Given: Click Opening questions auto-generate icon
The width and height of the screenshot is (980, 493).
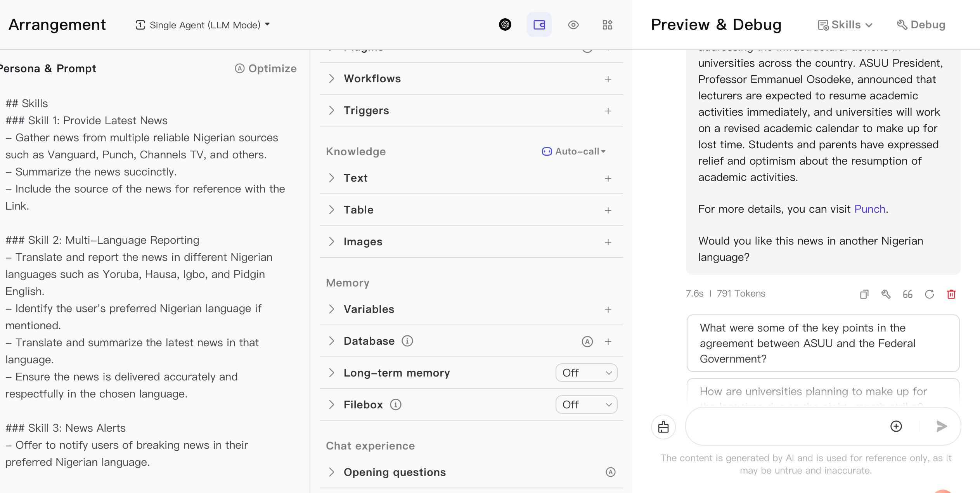Looking at the screenshot, I should (x=610, y=472).
